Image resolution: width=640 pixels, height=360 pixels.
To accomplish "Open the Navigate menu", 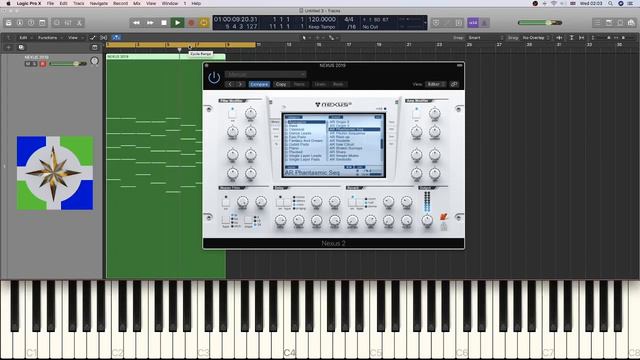I will click(99, 3).
